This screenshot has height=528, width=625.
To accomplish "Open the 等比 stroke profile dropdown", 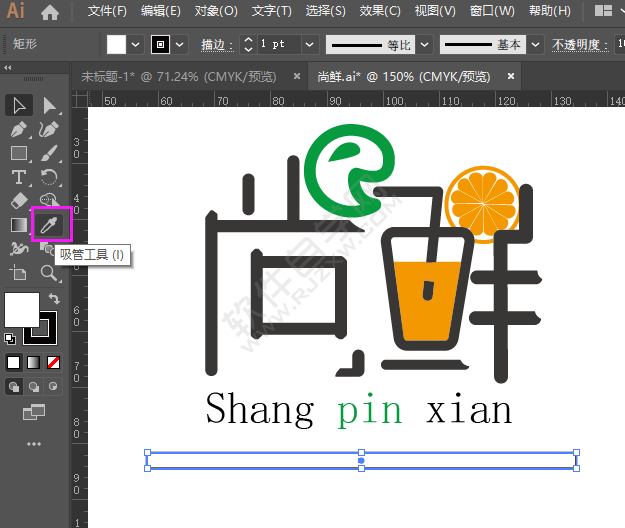I will click(425, 44).
